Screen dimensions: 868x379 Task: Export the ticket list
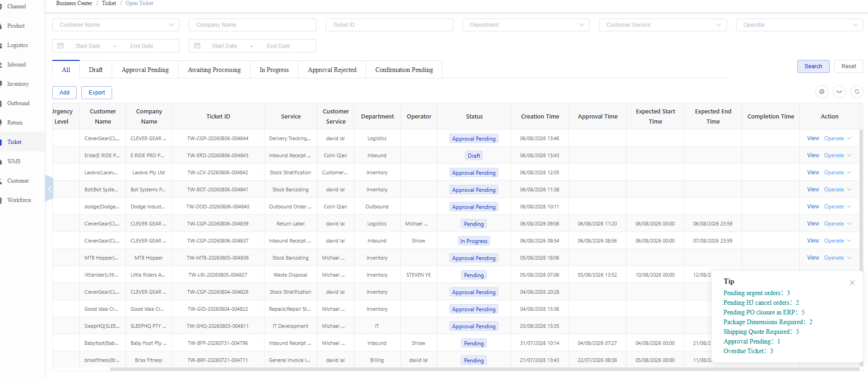pos(97,93)
